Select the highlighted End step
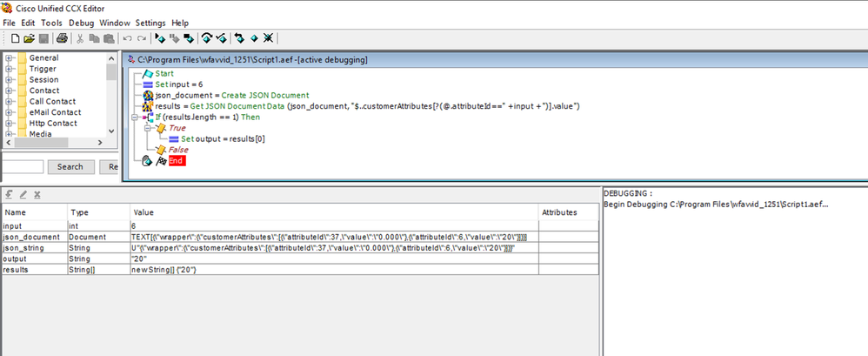868x356 pixels. coord(177,161)
